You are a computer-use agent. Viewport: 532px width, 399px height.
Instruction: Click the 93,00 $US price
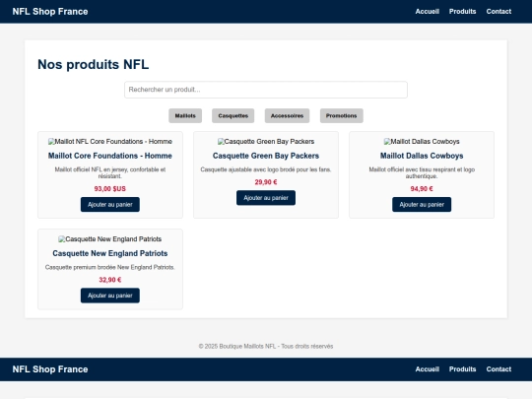coord(110,188)
